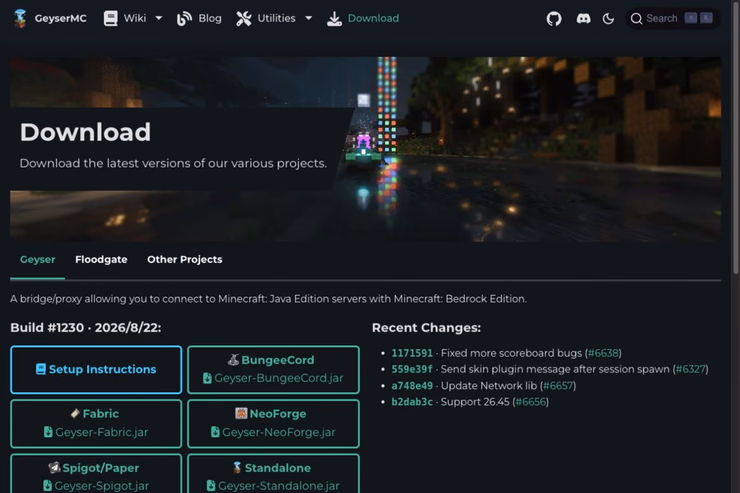Click the BungeeCord platform icon
Image resolution: width=740 pixels, height=493 pixels.
click(233, 359)
